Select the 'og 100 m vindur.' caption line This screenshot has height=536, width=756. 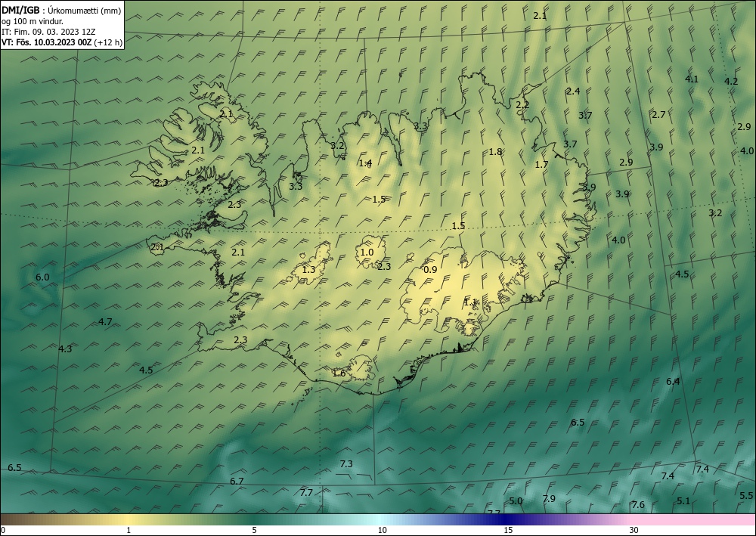(33, 21)
